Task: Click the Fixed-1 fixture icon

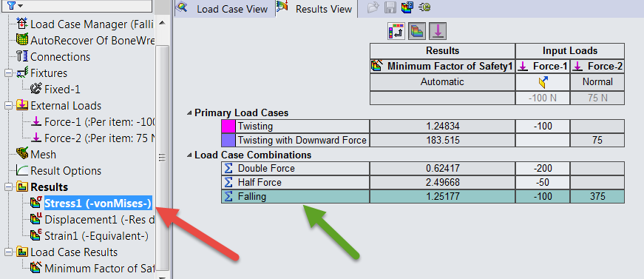Action: 36,89
